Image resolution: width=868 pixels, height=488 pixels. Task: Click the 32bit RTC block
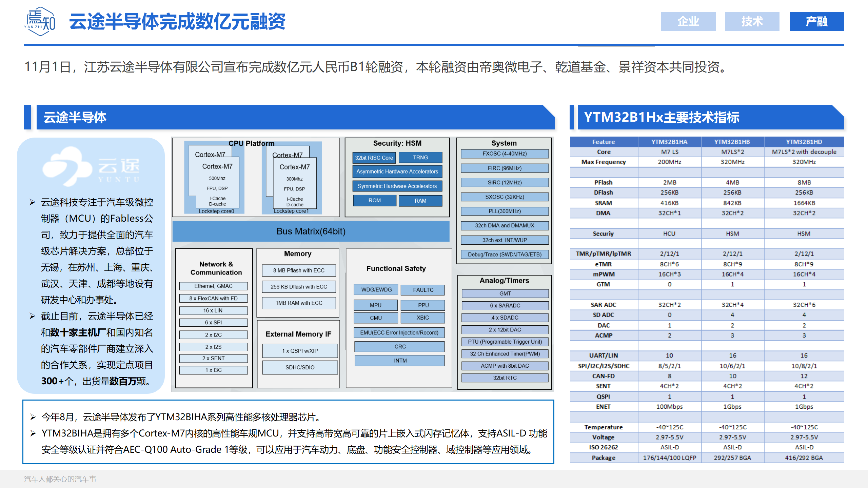pos(505,378)
